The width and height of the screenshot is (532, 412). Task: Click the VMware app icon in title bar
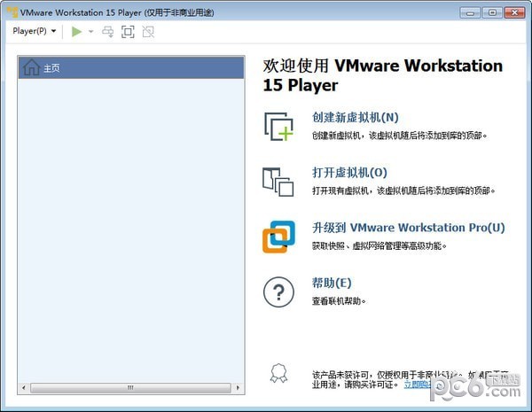[x=12, y=12]
